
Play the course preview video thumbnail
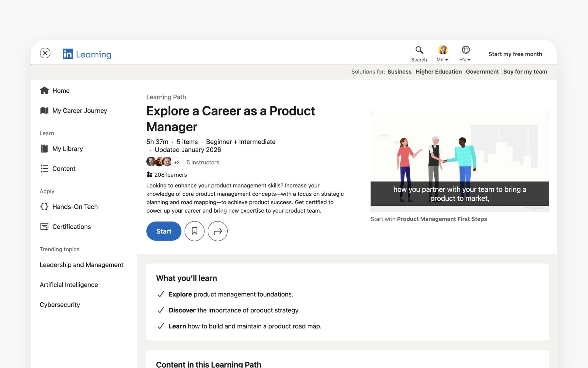coord(460,162)
